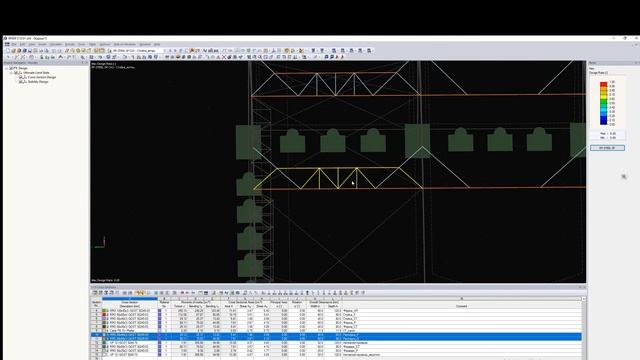Open the load case dropdown in toolbar
Image resolution: width=640 pixels, height=360 pixels.
point(164,51)
